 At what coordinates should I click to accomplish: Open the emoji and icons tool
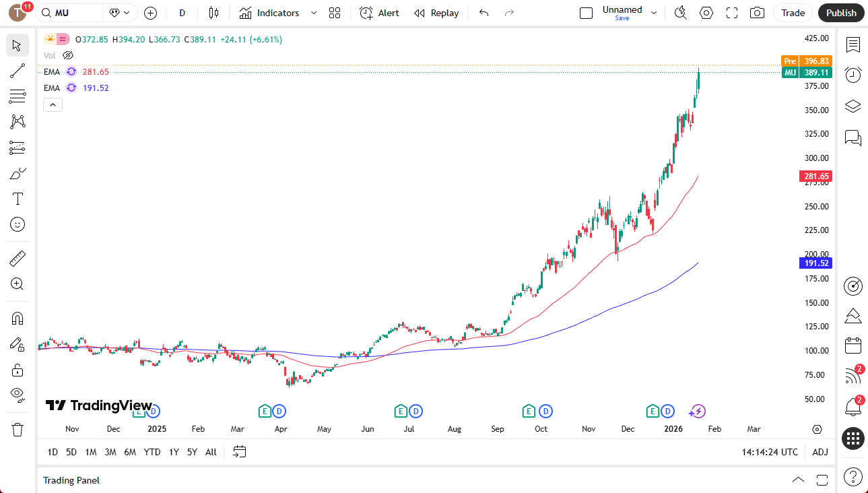18,224
